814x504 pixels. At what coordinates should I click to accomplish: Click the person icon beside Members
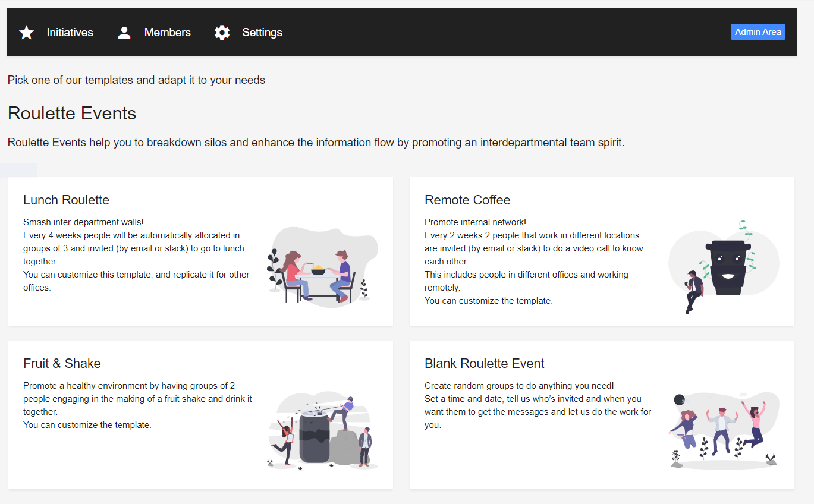[124, 33]
